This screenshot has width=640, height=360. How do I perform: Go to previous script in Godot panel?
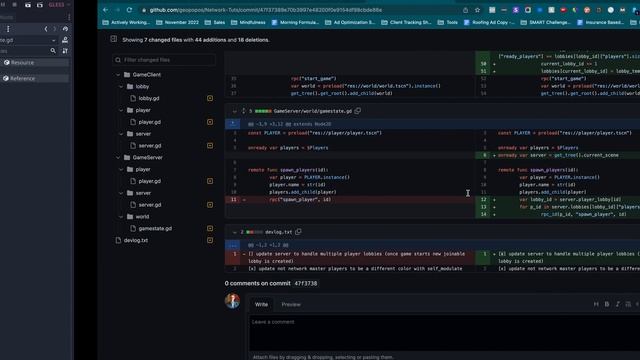pos(46,29)
